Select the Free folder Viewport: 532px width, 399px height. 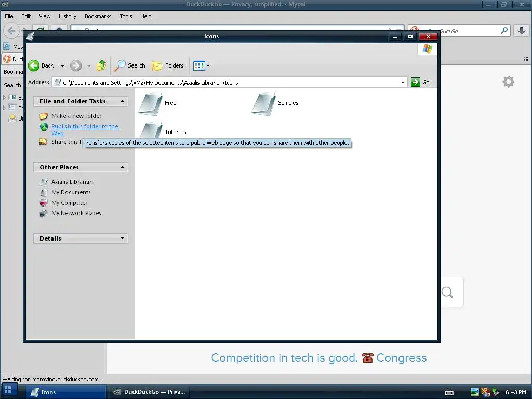click(157, 103)
